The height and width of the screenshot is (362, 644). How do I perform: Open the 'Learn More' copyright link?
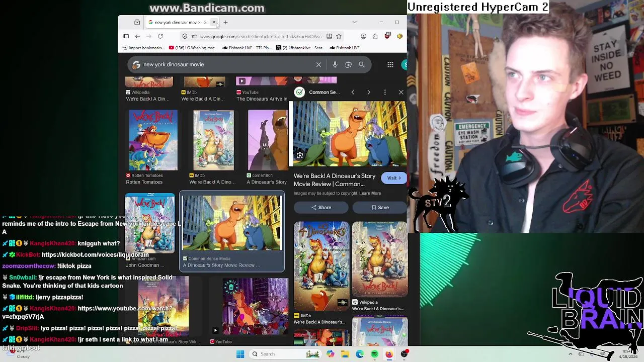[370, 193]
